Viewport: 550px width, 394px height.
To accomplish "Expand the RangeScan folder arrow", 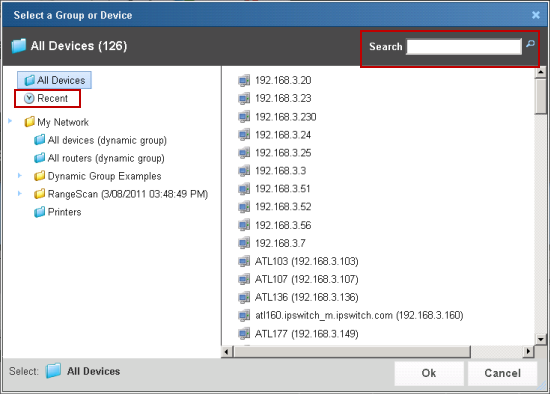I will pyautogui.click(x=20, y=193).
